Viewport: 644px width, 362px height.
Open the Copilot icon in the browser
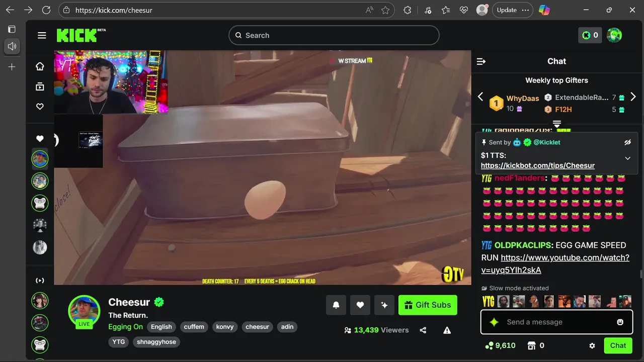(x=544, y=10)
